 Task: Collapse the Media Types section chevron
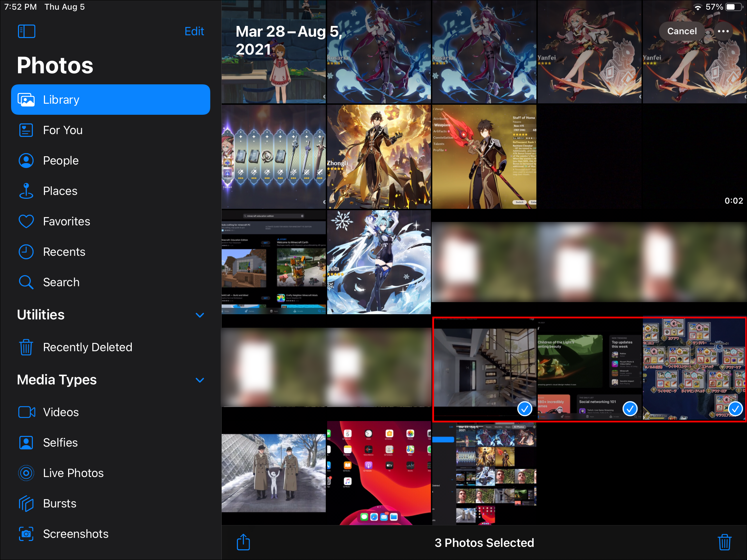(x=200, y=380)
